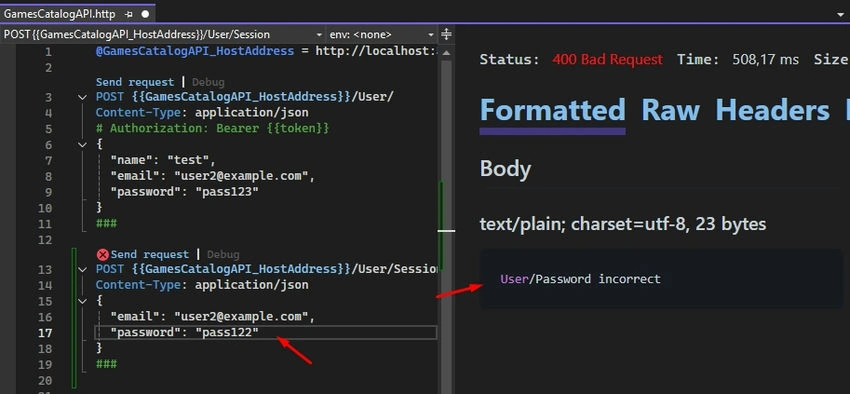This screenshot has width=850, height=394.
Task: Click Debug link above POST /User/
Action: (208, 82)
